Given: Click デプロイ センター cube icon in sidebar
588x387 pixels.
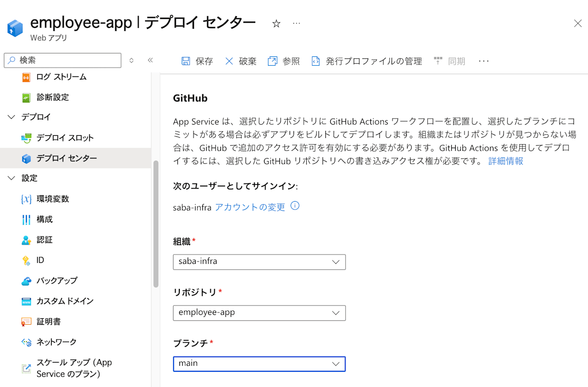Looking at the screenshot, I should (x=26, y=158).
